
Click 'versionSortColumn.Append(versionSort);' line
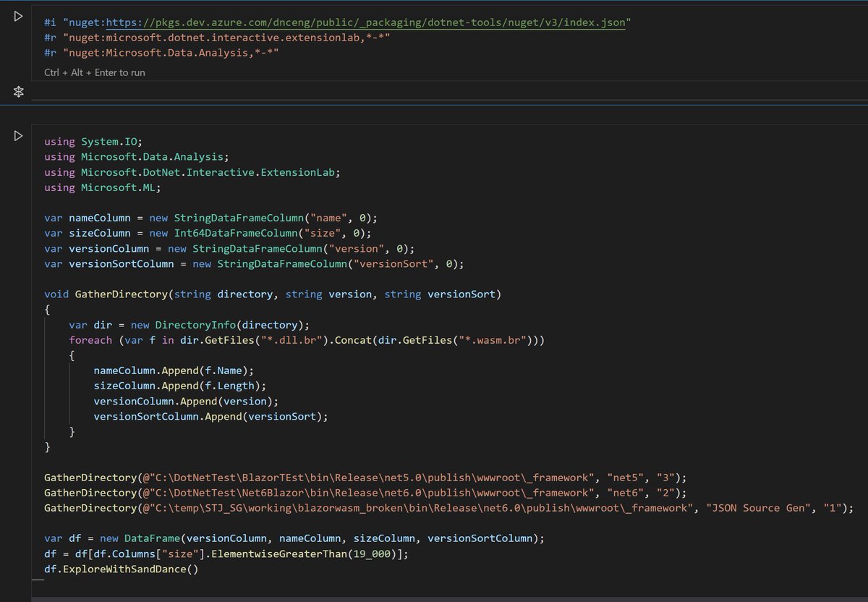point(210,416)
